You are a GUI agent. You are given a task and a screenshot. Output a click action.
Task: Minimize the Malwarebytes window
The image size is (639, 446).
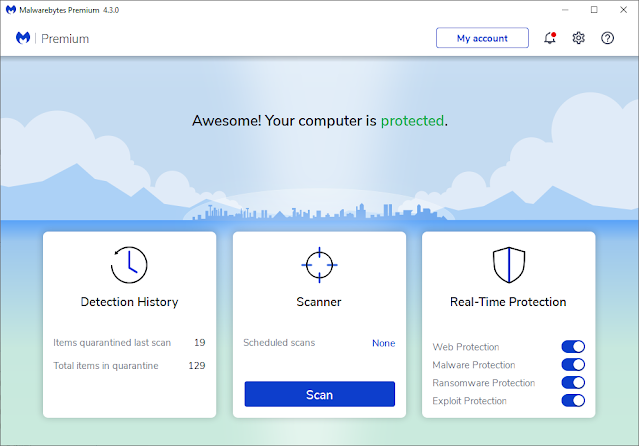565,10
